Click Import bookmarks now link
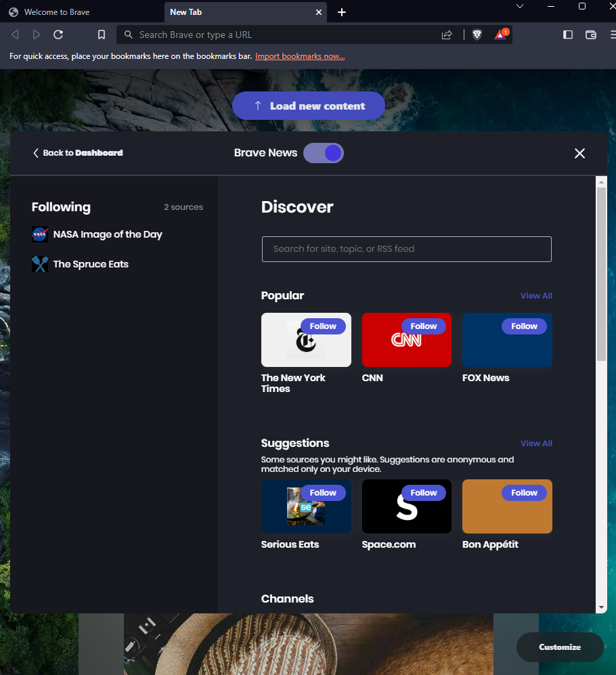Screen dimensions: 616x675 click(300, 56)
